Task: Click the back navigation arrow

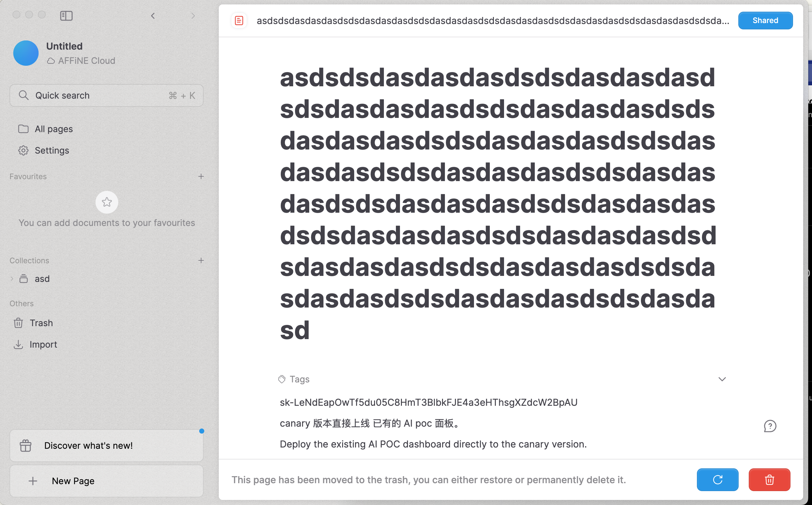Action: 153,16
